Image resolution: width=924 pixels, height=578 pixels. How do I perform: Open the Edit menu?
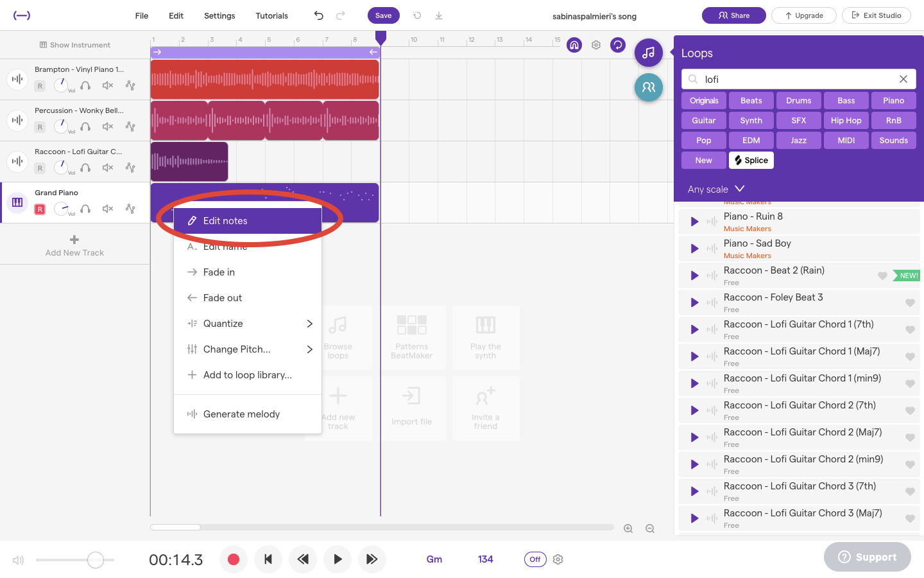176,15
